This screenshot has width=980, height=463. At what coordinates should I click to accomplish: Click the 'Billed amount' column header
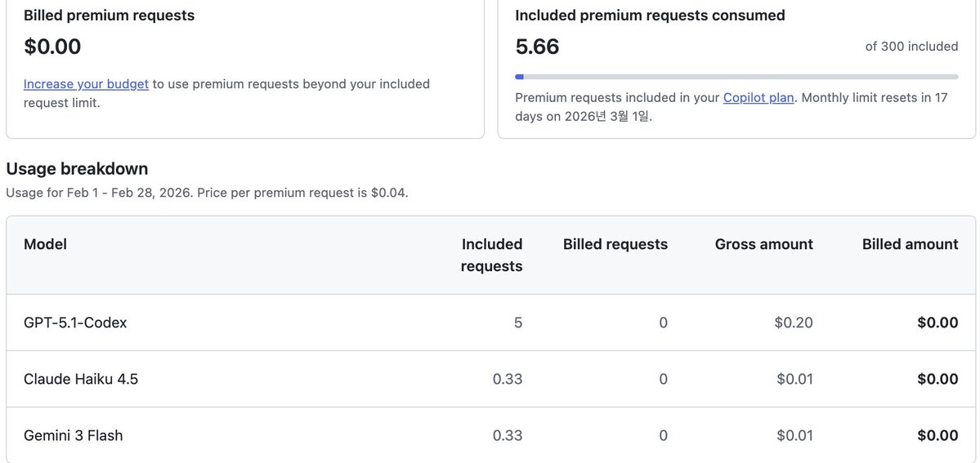click(x=910, y=244)
